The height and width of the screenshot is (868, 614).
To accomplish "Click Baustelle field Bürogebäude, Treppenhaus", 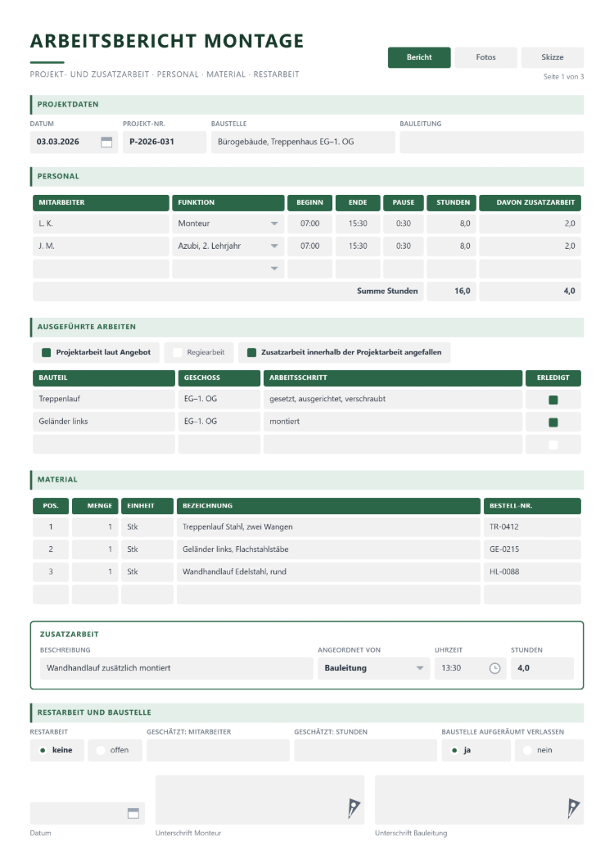I will click(303, 142).
